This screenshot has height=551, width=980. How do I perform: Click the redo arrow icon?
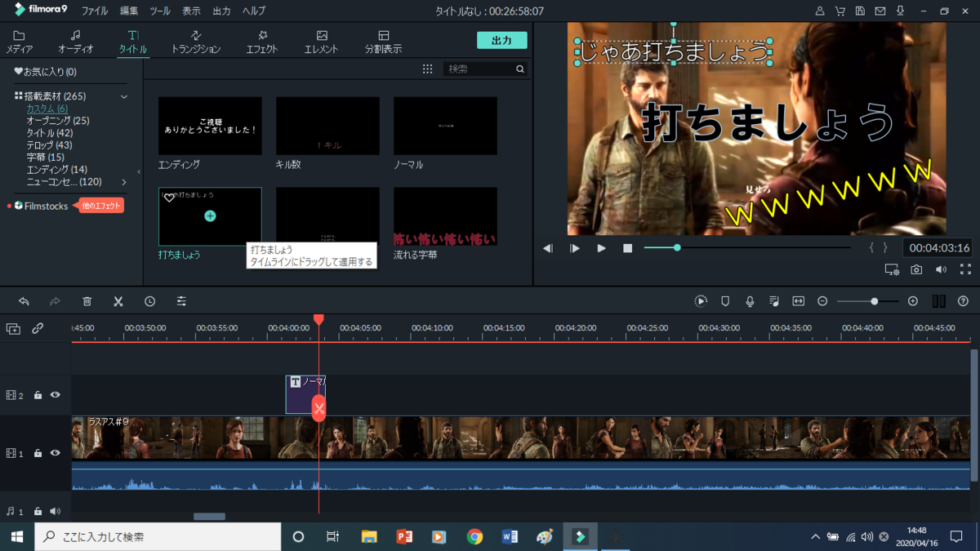[x=55, y=301]
